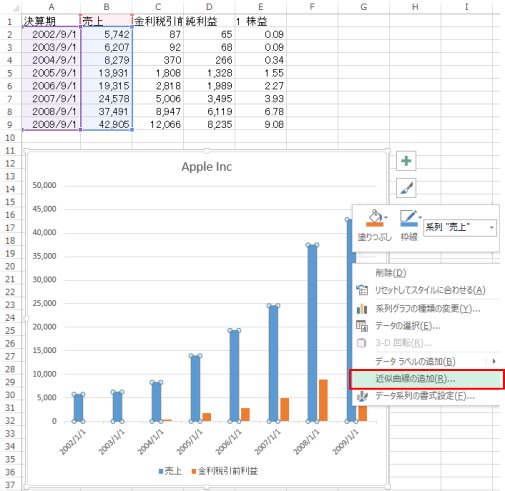Choose 削除(D) from the context menu

point(426,273)
